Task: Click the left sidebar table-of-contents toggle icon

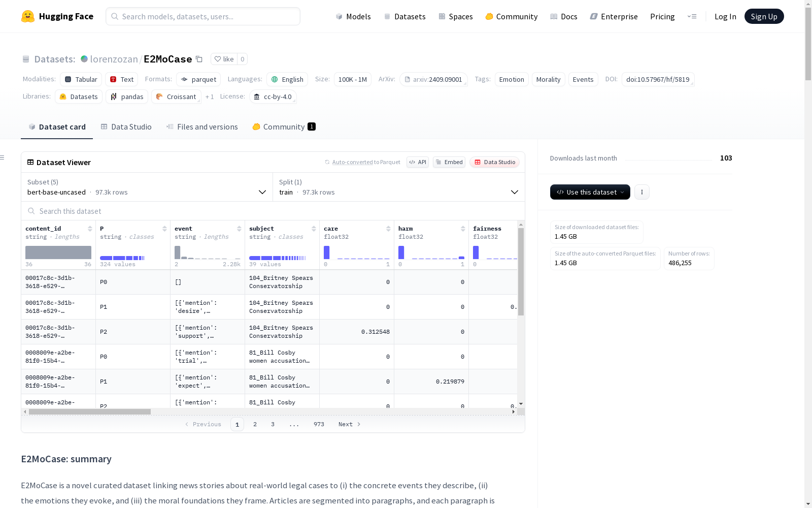Action: point(3,157)
